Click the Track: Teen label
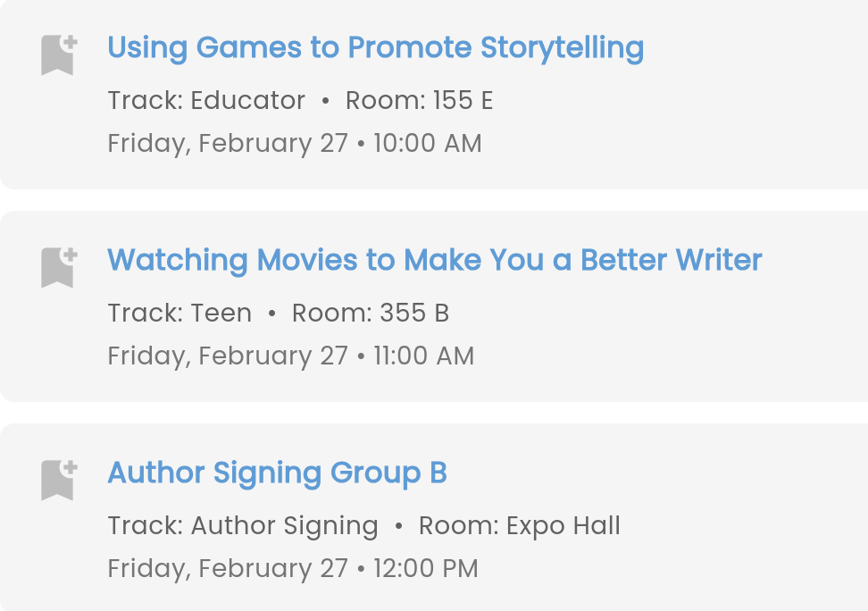Image resolution: width=868 pixels, height=611 pixels. click(179, 314)
